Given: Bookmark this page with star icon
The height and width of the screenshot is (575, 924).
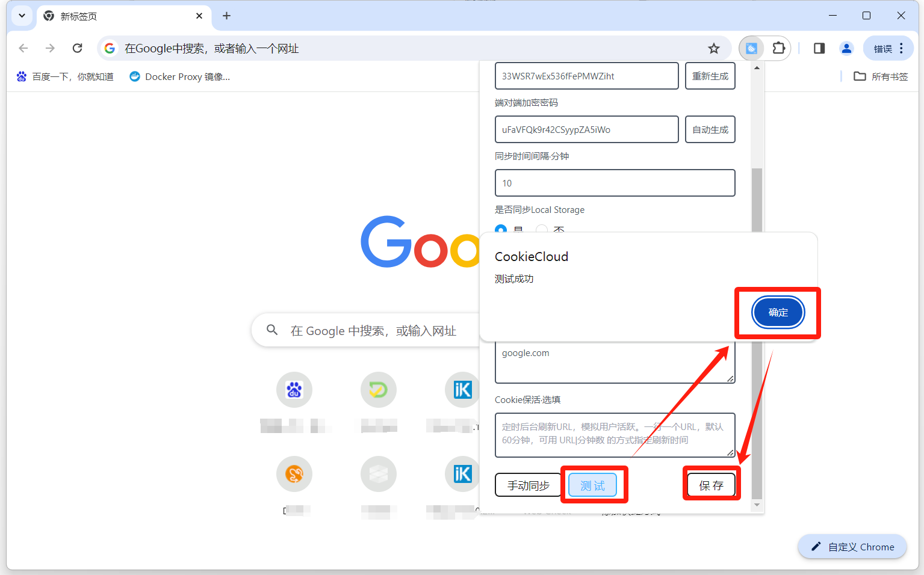Looking at the screenshot, I should click(x=713, y=49).
